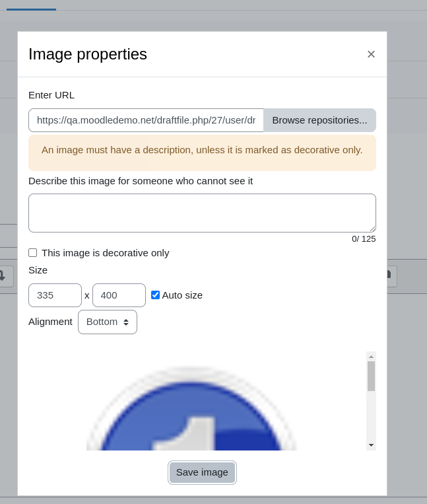Click the width field showing 335
The image size is (427, 504).
[55, 295]
